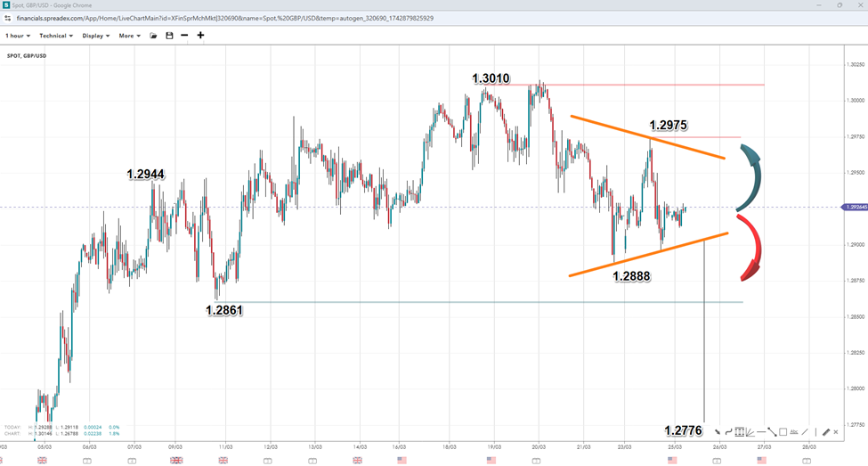Select the first arrow tool in drawing bar
The height and width of the screenshot is (466, 868).
click(718, 432)
